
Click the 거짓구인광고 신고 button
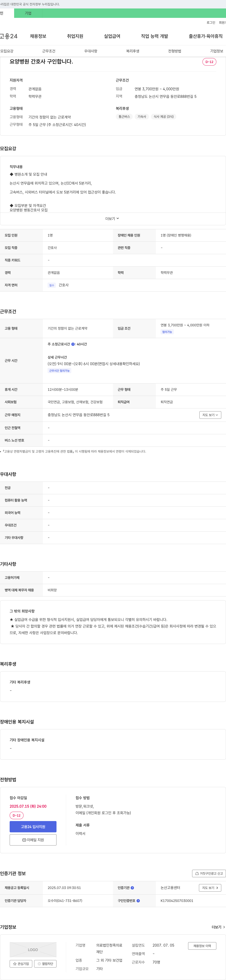(x=209, y=873)
